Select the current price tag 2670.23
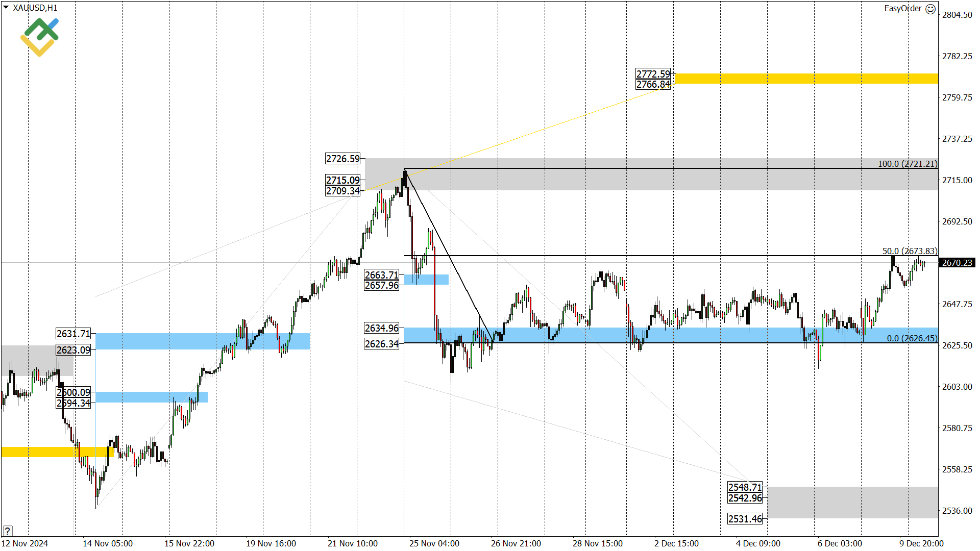980x551 pixels. 957,263
